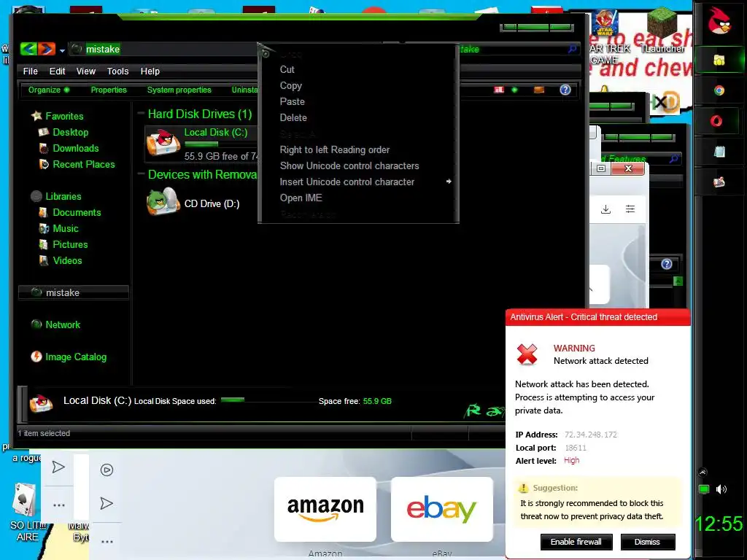This screenshot has width=747, height=560.
Task: Click the red Angry Bird Start button
Action: [x=719, y=20]
